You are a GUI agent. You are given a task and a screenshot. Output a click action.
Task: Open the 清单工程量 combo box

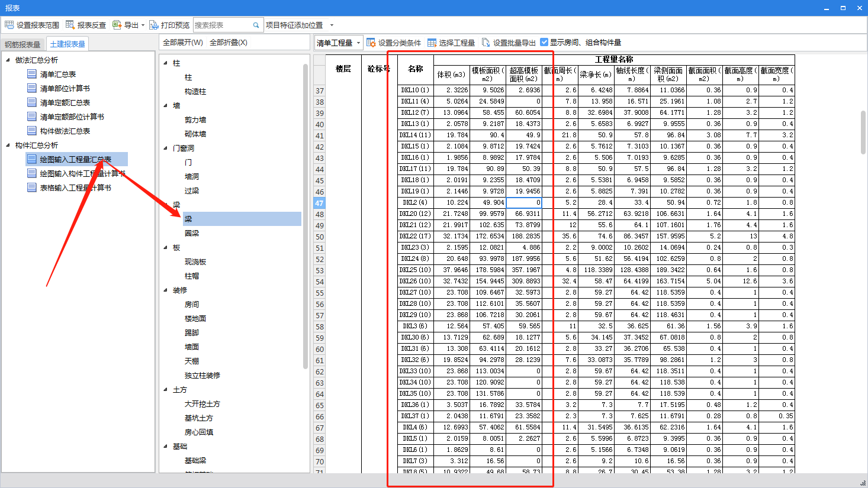(339, 43)
